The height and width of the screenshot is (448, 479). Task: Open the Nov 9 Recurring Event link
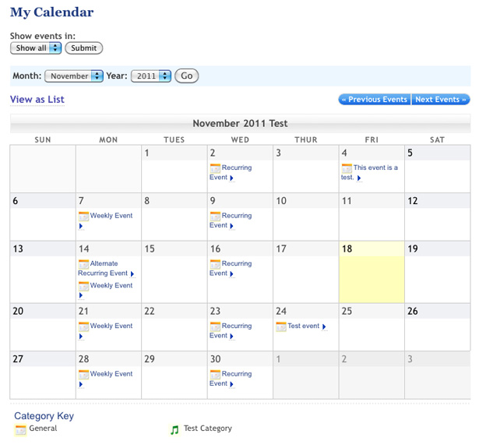[x=231, y=220]
